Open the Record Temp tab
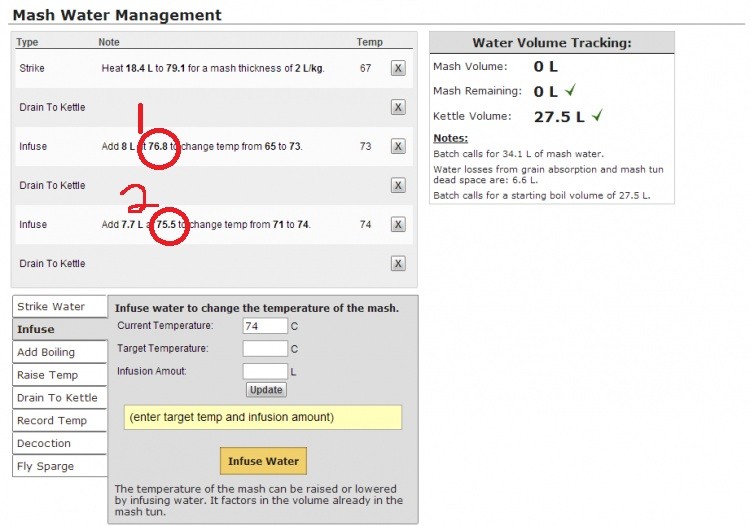 pos(59,421)
